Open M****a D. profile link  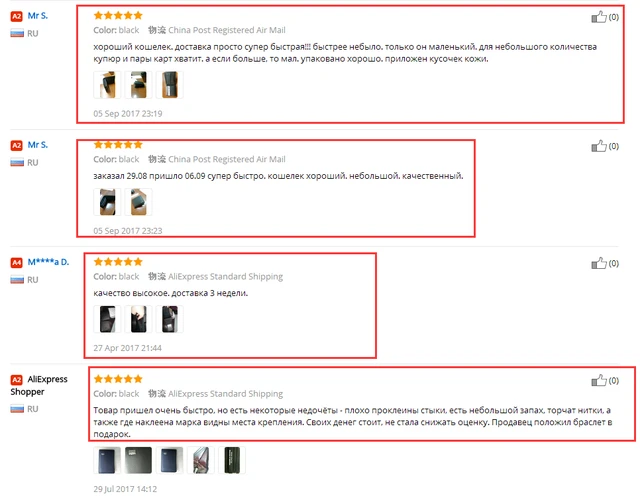pyautogui.click(x=48, y=262)
